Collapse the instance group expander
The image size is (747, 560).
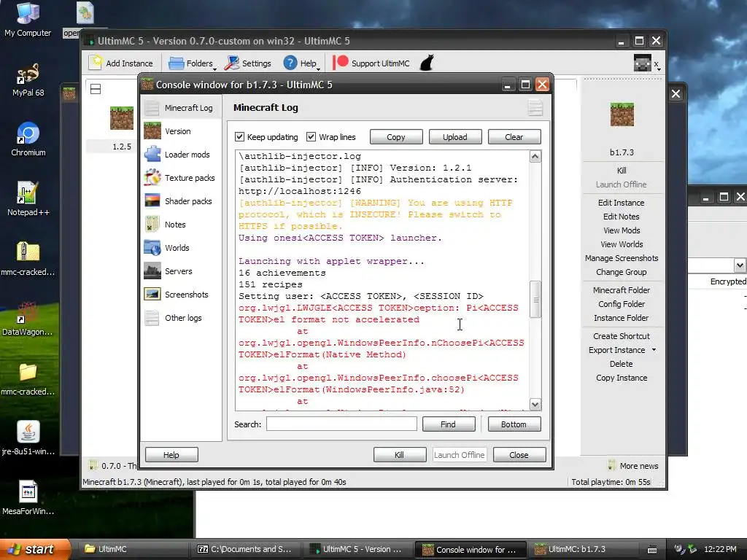tap(96, 89)
